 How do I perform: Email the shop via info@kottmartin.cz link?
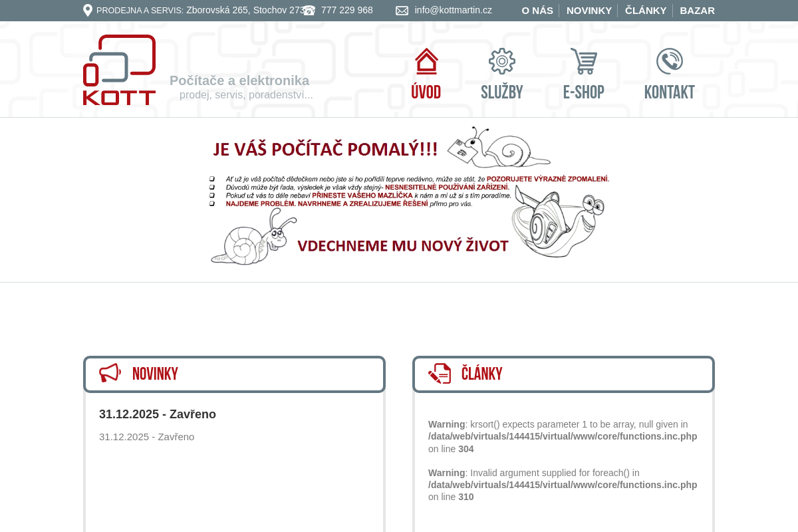(453, 10)
